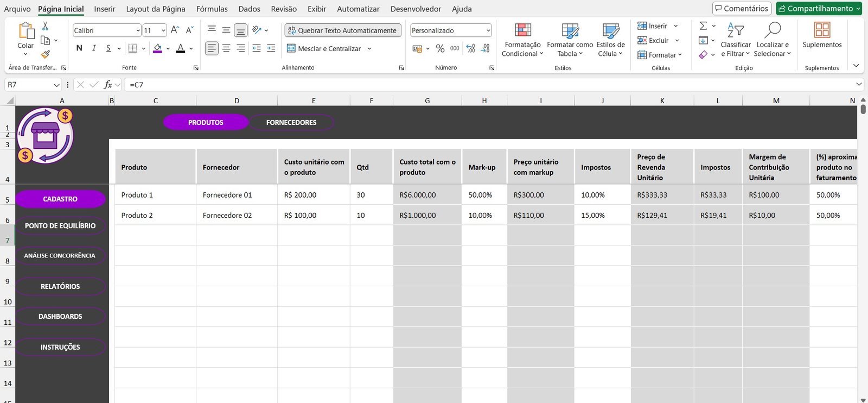Click the Cut scissors icon
The image size is (868, 403).
(x=45, y=26)
